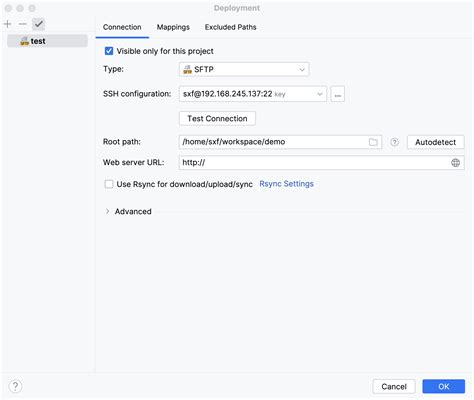Open the Rsync Settings link
Screen dimensions: 474x400
[286, 184]
